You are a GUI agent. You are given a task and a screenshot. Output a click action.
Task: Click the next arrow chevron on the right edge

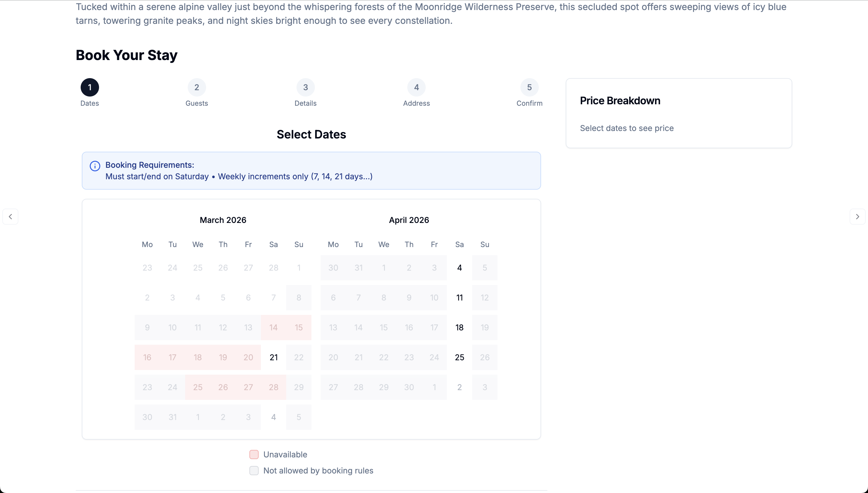857,217
